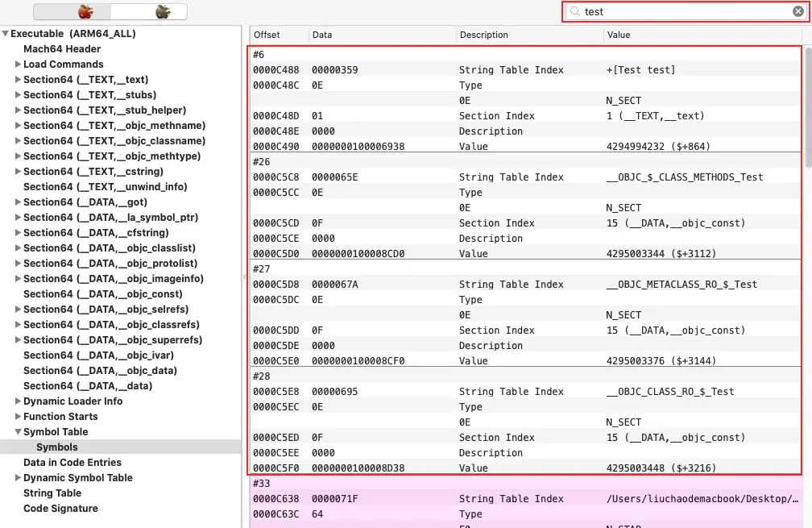The height and width of the screenshot is (528, 812).
Task: Collapse the Symbol Table node
Action: [x=18, y=432]
